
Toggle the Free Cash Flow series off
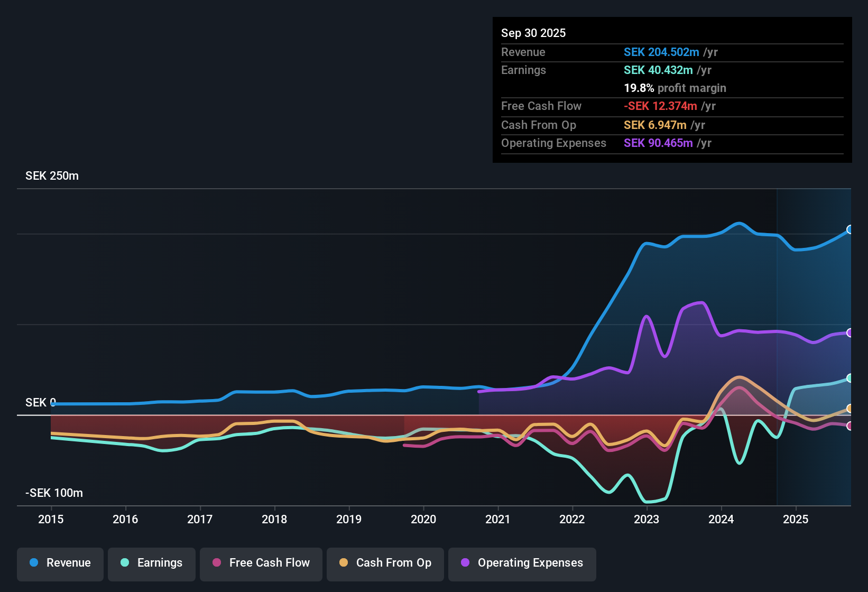pyautogui.click(x=261, y=563)
